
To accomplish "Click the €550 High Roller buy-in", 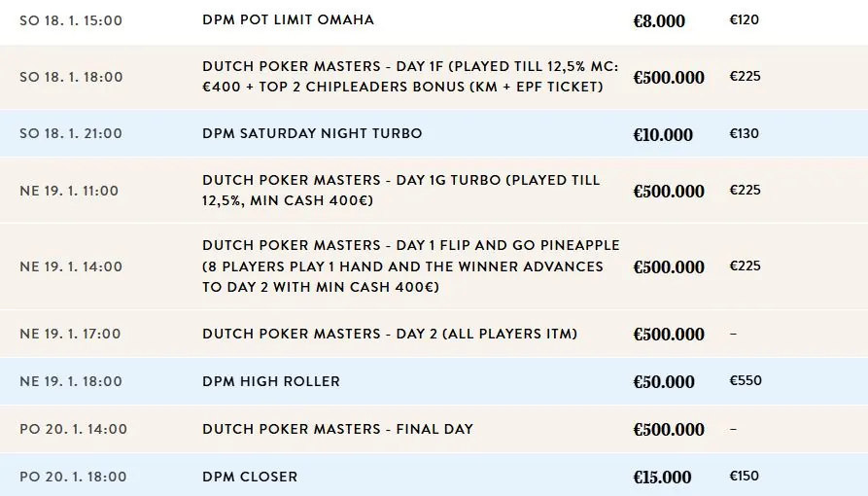I will pyautogui.click(x=746, y=380).
